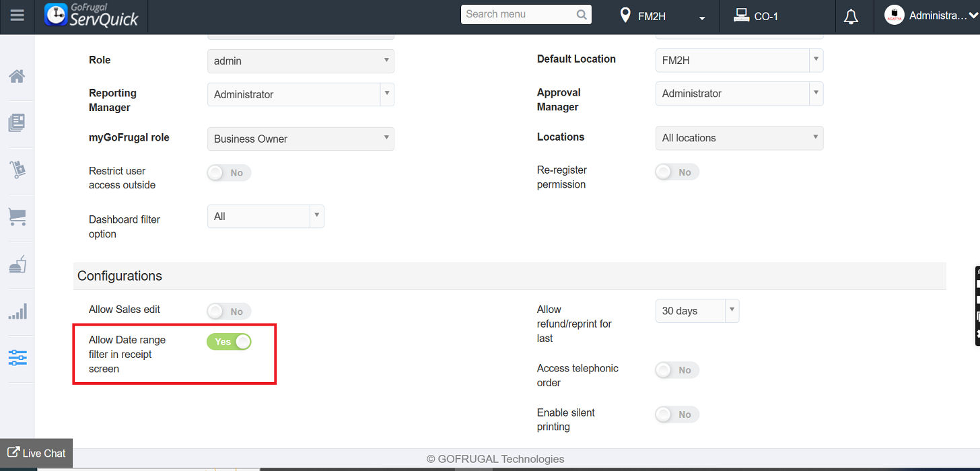980x471 pixels.
Task: Open the hamburger main menu
Action: (x=17, y=15)
